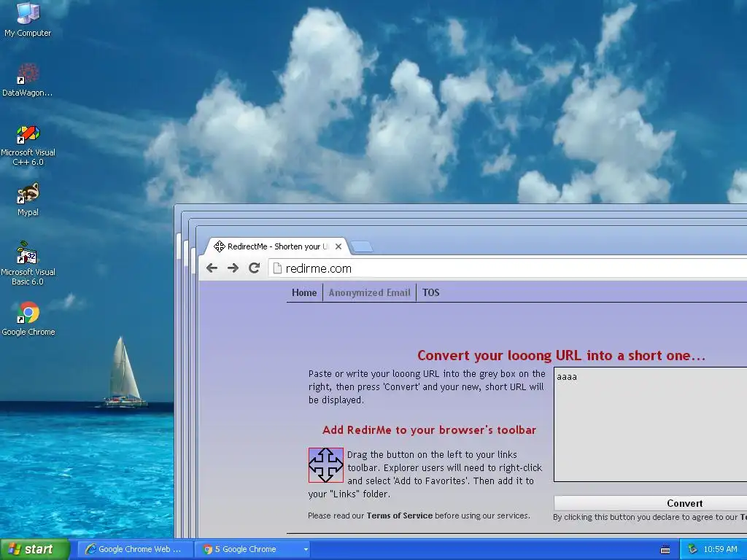Switch to Google Chrome Web taskbar item
The height and width of the screenshot is (560, 747).
point(134,550)
